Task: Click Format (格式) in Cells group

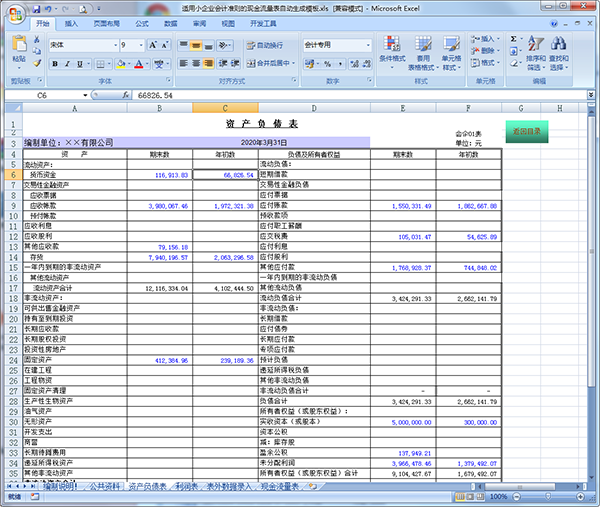Action: coord(485,62)
